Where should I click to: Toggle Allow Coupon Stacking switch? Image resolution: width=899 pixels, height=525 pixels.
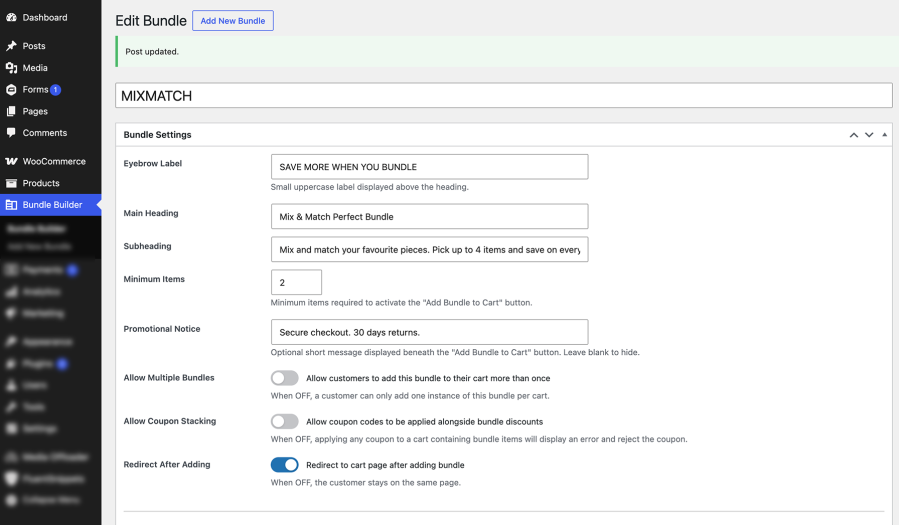click(285, 422)
